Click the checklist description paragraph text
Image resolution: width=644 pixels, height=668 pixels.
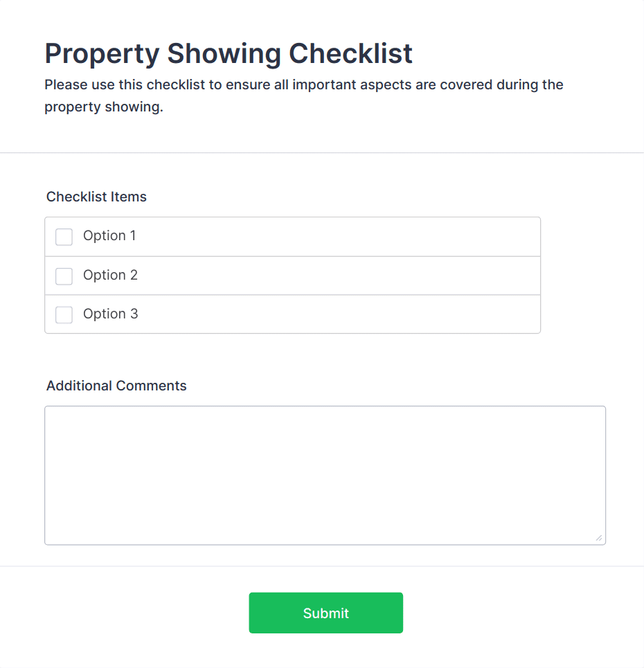pyautogui.click(x=303, y=85)
